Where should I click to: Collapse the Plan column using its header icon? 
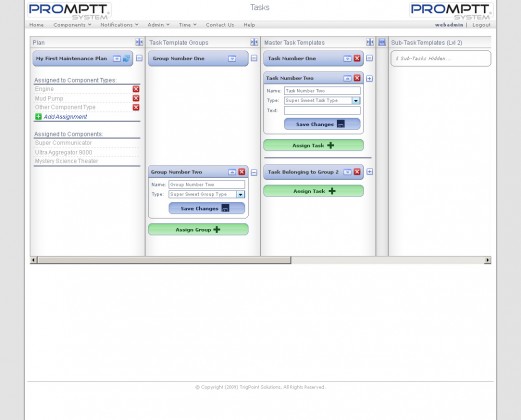139,42
